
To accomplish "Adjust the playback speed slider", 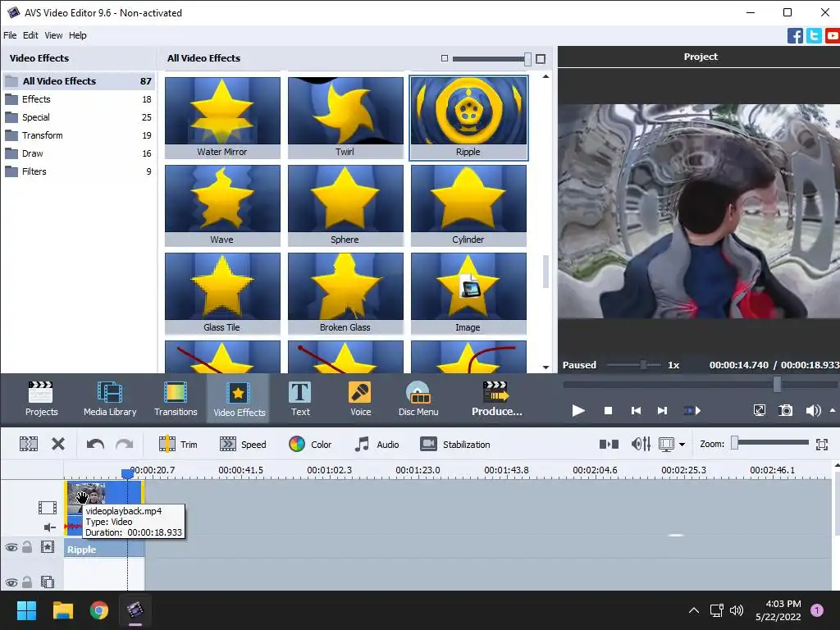I will coord(643,365).
